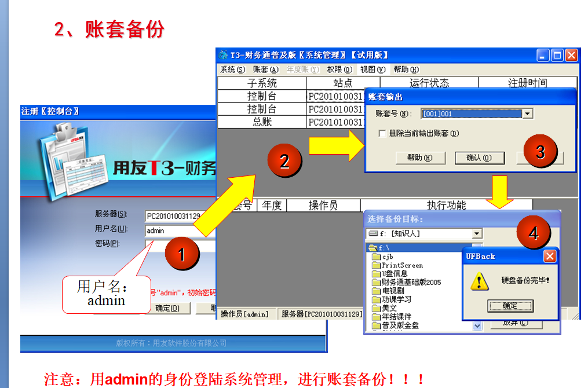This screenshot has height=388, width=588.
Task: Click 帮助(H) button in 账套输出 dialog
Action: coord(421,158)
